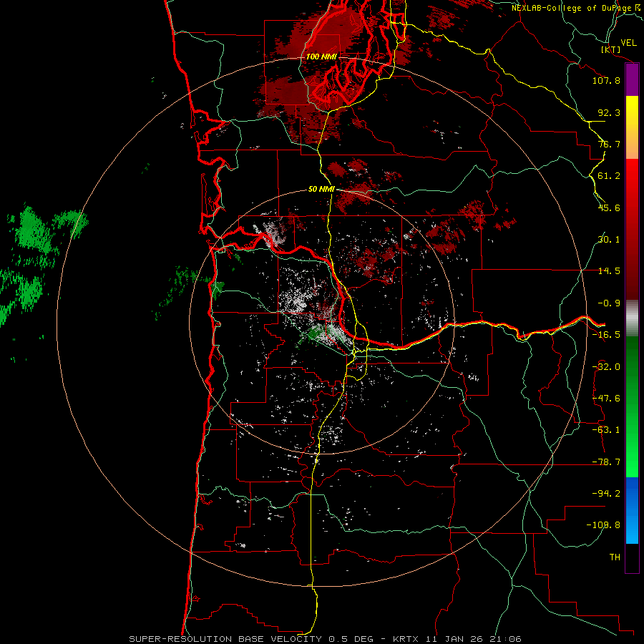Click the NEXLAB-College of DuPage label

tap(572, 8)
